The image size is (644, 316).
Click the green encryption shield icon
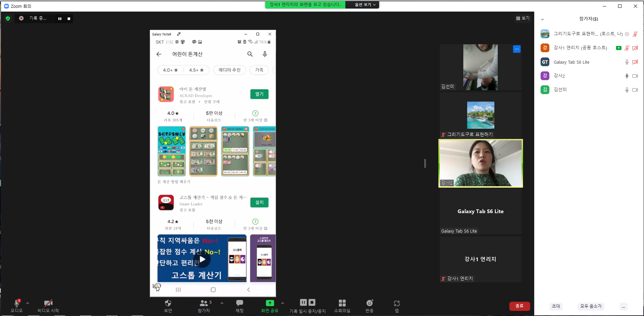(8, 18)
